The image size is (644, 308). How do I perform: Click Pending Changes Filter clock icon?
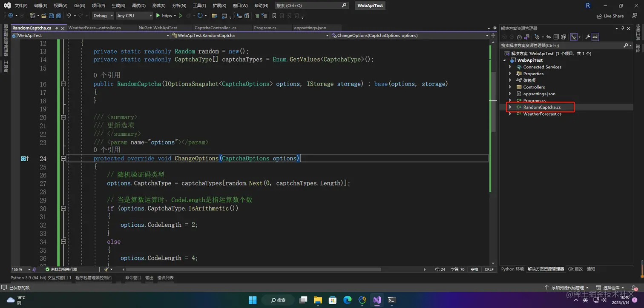[537, 37]
